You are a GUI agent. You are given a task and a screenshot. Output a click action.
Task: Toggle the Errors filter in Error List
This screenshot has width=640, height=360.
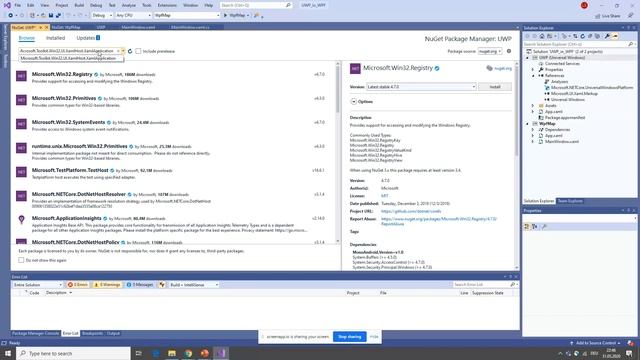(78, 284)
